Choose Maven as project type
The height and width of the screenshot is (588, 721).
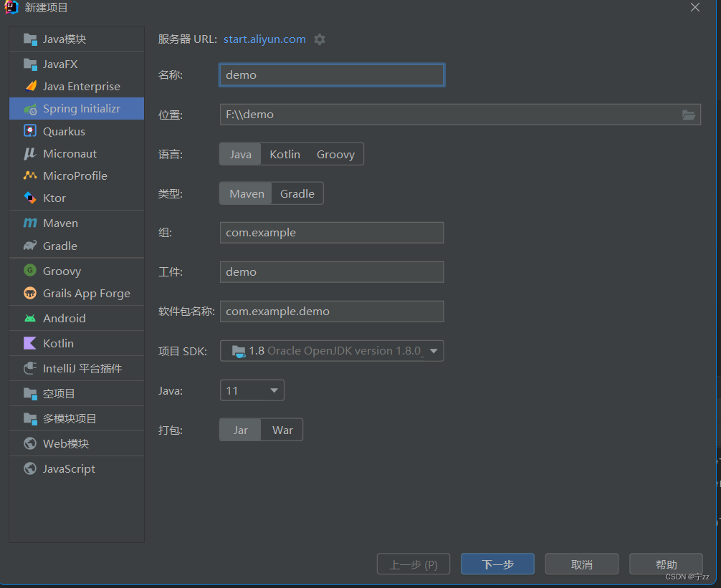pyautogui.click(x=247, y=194)
